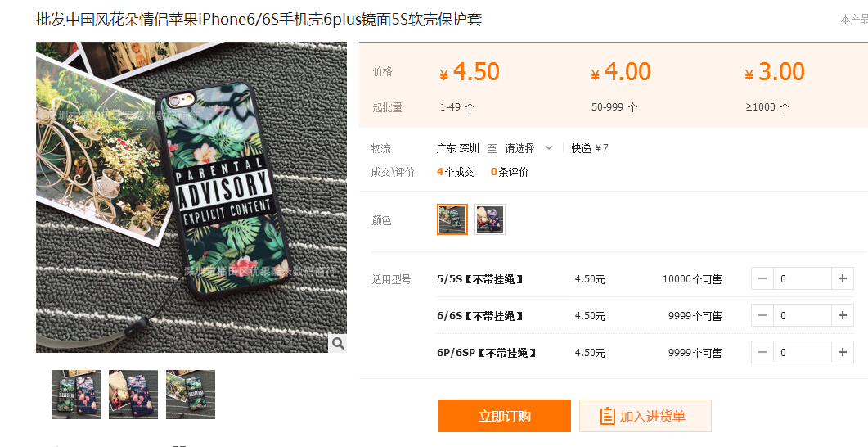
Task: Decrease quantity for 5/5S model with minus
Action: [762, 278]
